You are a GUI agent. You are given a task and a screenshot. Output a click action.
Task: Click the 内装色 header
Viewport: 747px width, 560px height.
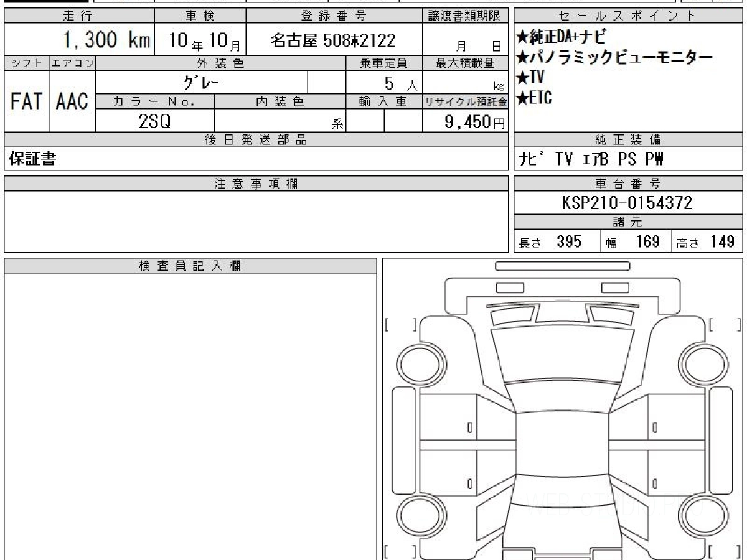point(280,101)
